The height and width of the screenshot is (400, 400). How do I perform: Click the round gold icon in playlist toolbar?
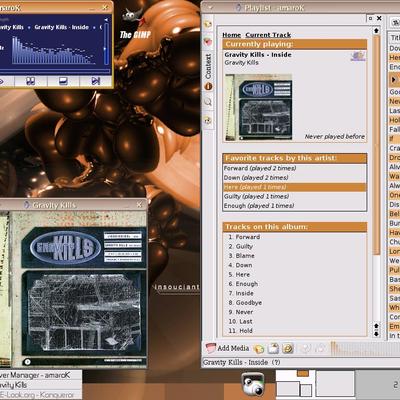(288, 349)
